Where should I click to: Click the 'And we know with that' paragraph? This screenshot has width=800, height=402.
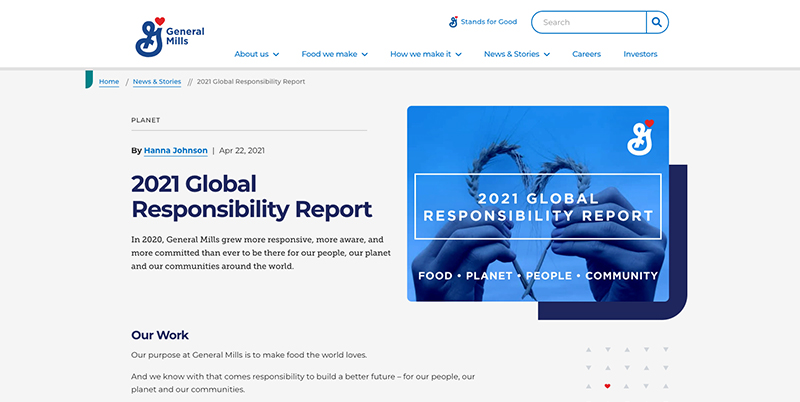303,383
